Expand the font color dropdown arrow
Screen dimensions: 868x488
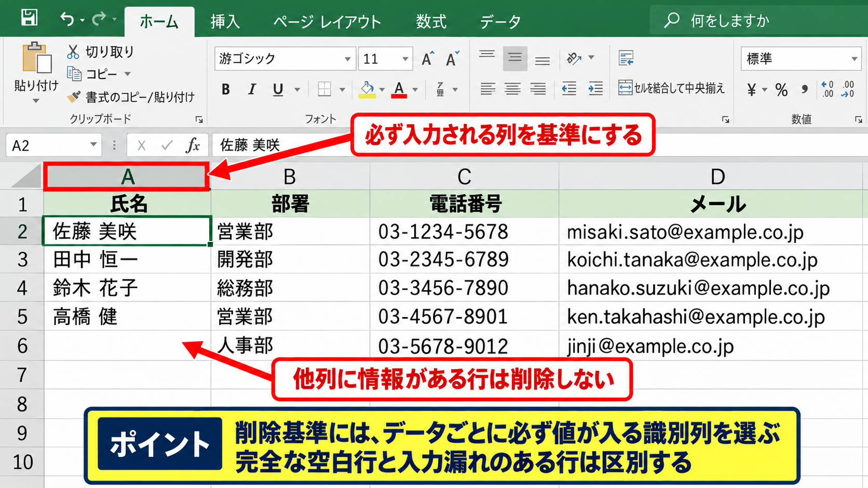[x=415, y=90]
